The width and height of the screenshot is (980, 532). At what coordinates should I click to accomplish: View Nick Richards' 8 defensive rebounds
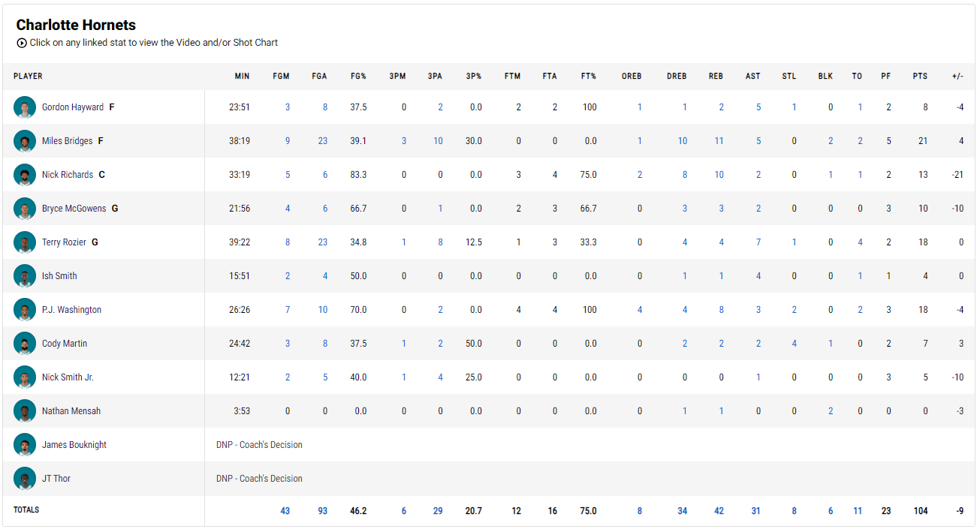pyautogui.click(x=685, y=175)
